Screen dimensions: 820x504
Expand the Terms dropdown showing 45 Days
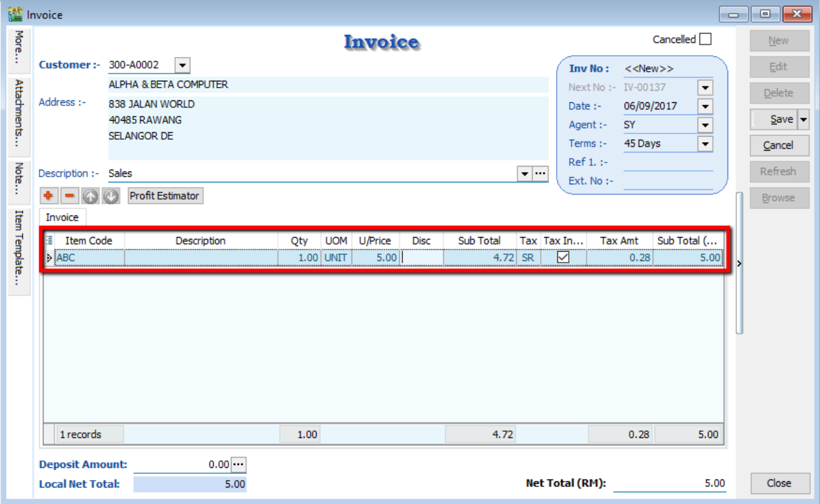pyautogui.click(x=705, y=144)
